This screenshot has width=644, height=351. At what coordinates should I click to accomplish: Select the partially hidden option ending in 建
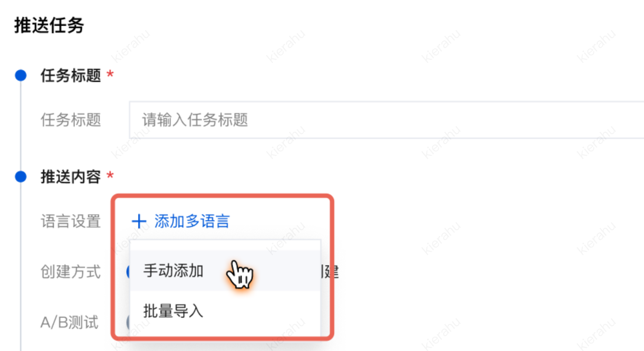tap(330, 272)
